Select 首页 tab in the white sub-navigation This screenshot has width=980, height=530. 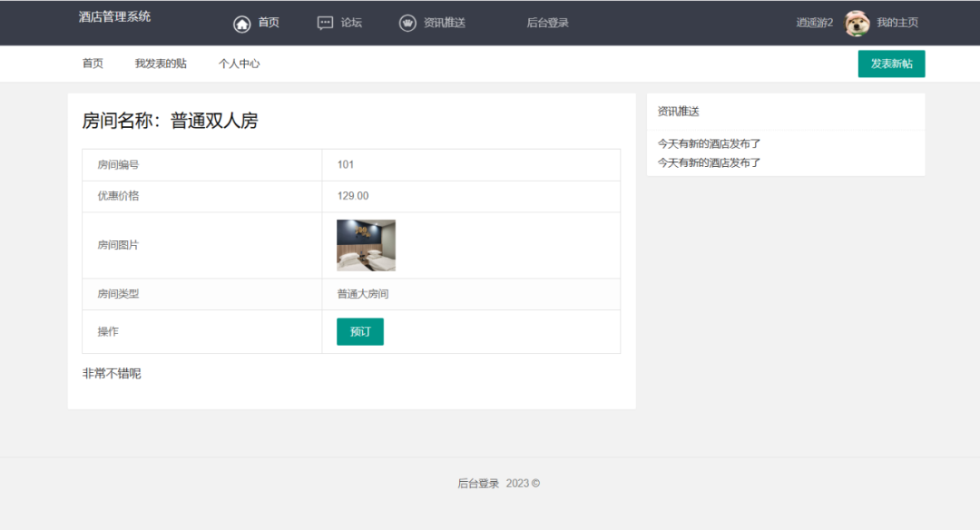pos(93,64)
